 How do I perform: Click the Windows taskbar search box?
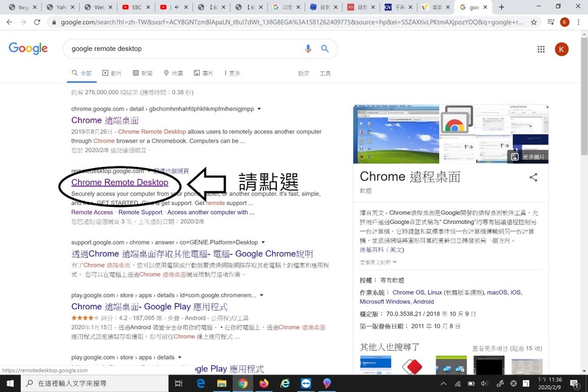[x=95, y=384]
